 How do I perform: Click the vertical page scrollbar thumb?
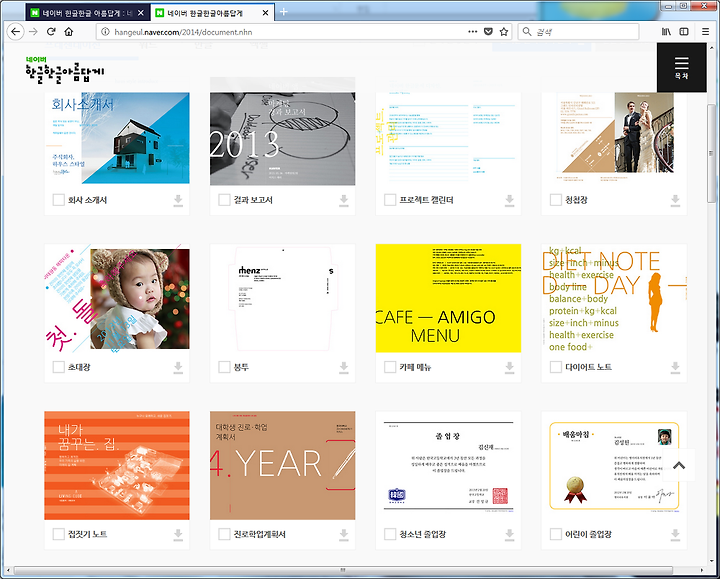(712, 152)
